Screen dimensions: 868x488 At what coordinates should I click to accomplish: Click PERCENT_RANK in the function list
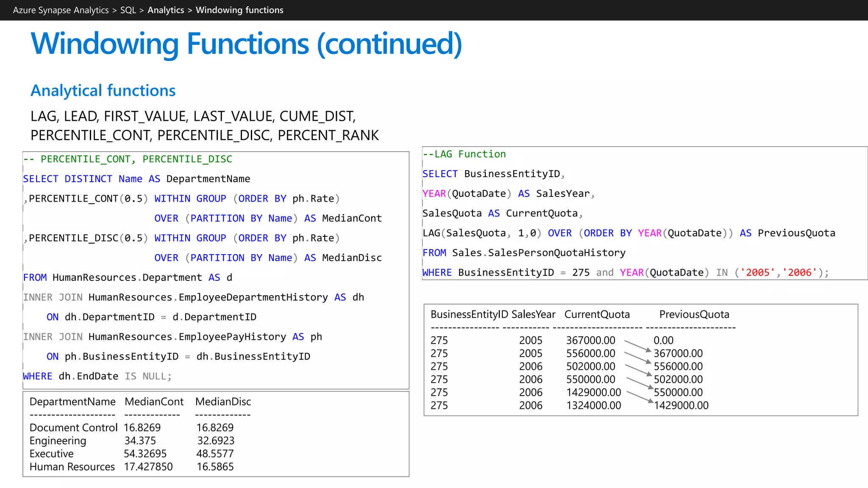pos(328,135)
